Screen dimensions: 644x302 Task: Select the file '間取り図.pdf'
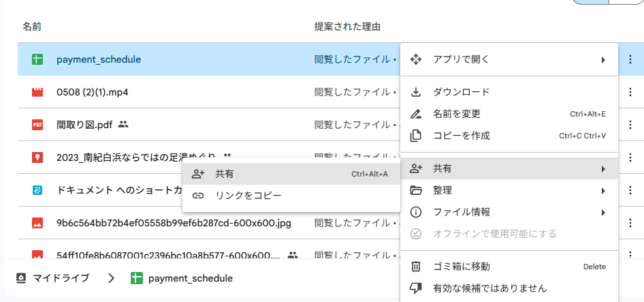pyautogui.click(x=84, y=124)
